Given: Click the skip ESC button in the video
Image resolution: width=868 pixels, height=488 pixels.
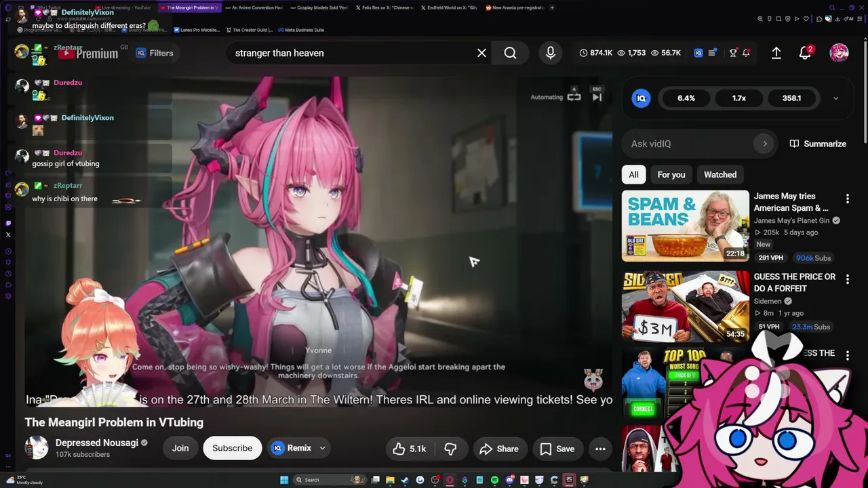Looking at the screenshot, I should click(x=597, y=95).
